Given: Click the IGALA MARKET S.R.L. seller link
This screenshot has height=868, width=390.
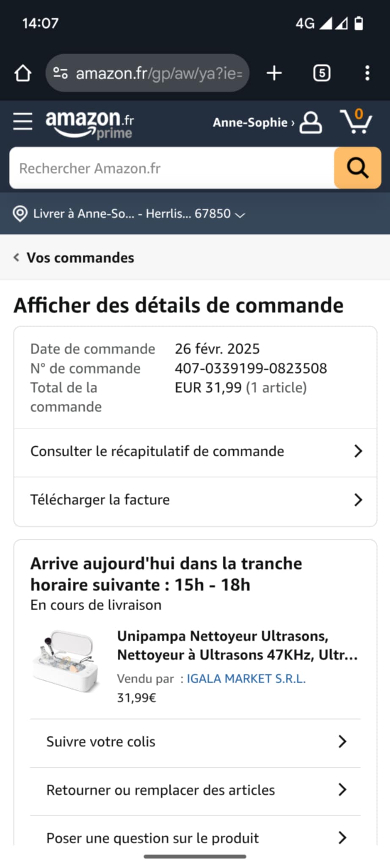Looking at the screenshot, I should coord(246,679).
